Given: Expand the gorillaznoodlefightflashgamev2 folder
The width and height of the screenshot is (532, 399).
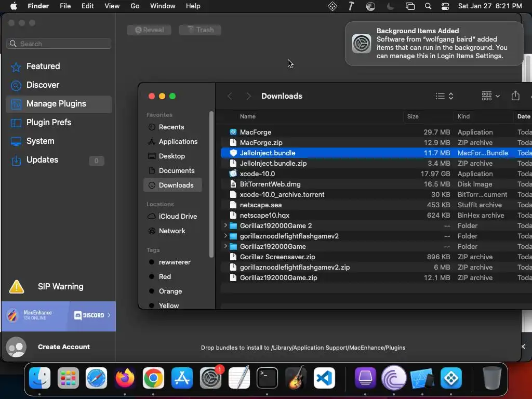Looking at the screenshot, I should pyautogui.click(x=225, y=236).
